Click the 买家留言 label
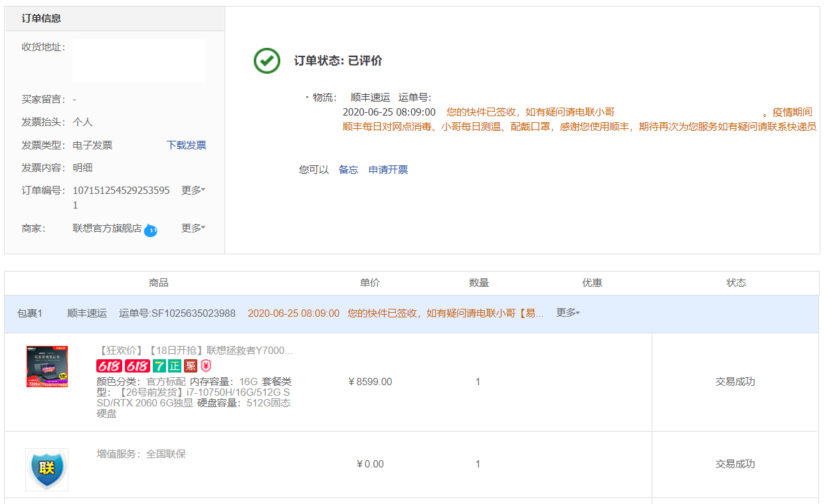Image resolution: width=825 pixels, height=504 pixels. pyautogui.click(x=43, y=99)
